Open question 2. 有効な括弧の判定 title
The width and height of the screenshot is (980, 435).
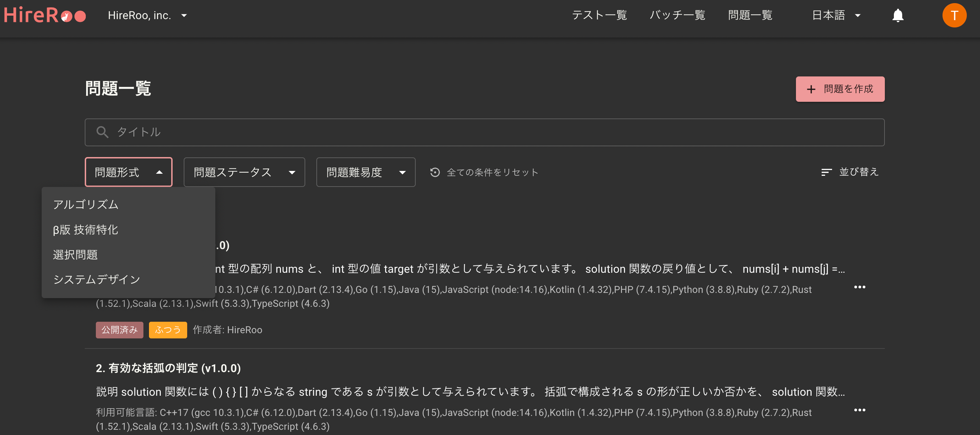(x=168, y=368)
